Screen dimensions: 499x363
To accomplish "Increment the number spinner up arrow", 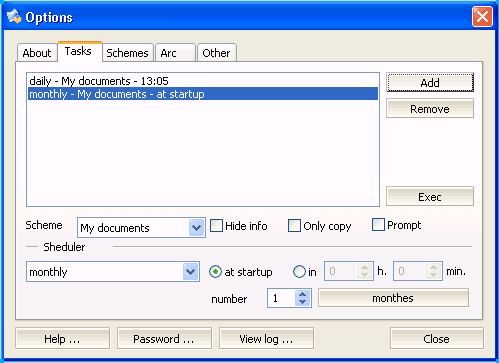I will (302, 294).
